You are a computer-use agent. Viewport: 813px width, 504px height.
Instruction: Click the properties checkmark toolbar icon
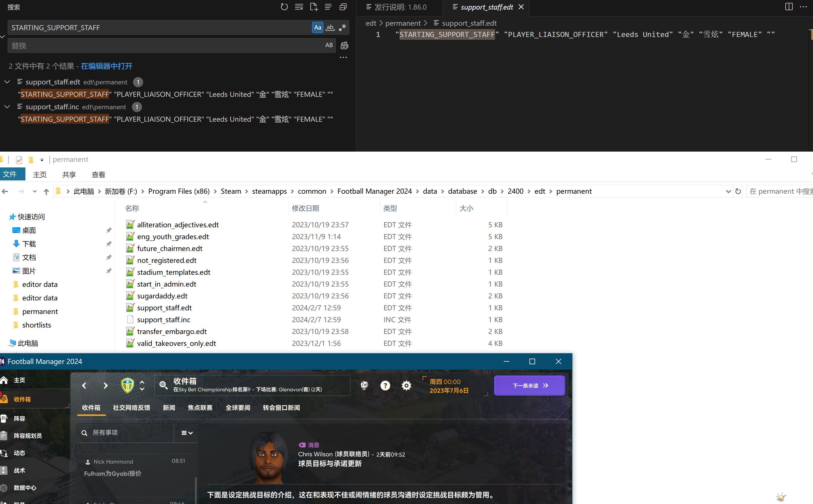(x=19, y=160)
